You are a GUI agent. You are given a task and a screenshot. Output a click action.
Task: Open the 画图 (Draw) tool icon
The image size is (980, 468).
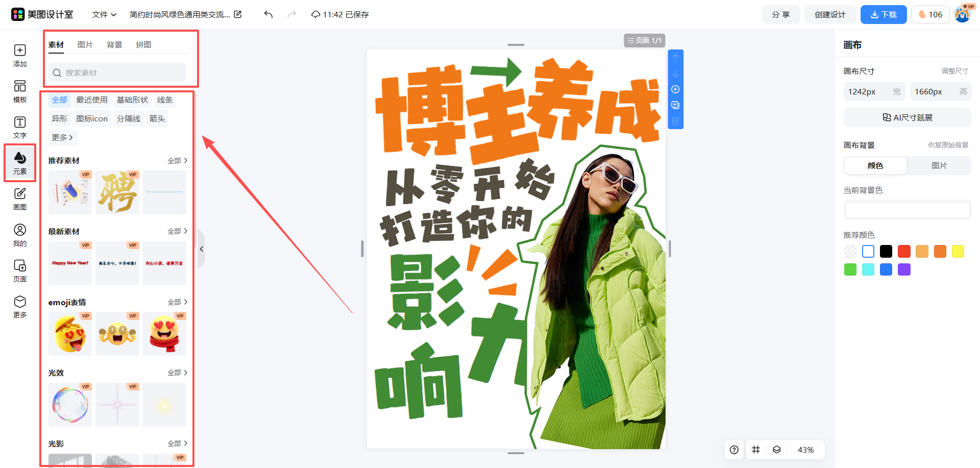(19, 199)
